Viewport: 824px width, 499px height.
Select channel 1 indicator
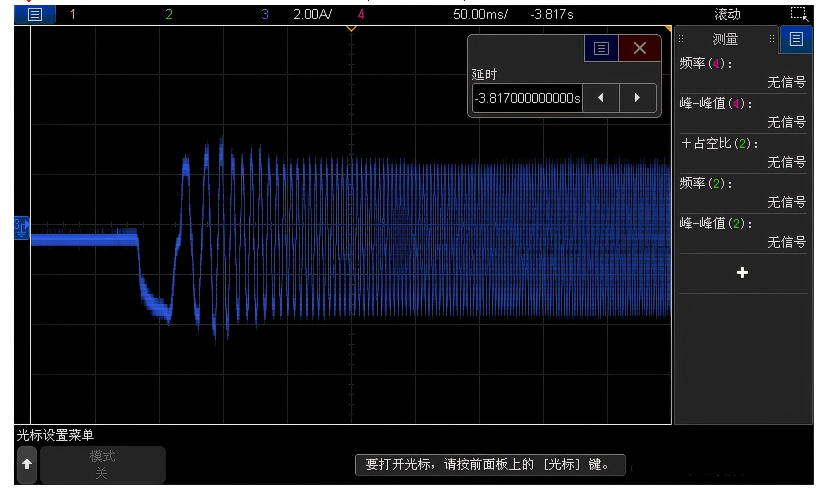[73, 14]
